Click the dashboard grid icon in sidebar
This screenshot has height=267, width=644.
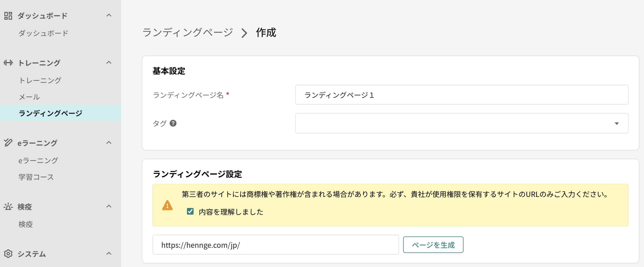(x=8, y=16)
